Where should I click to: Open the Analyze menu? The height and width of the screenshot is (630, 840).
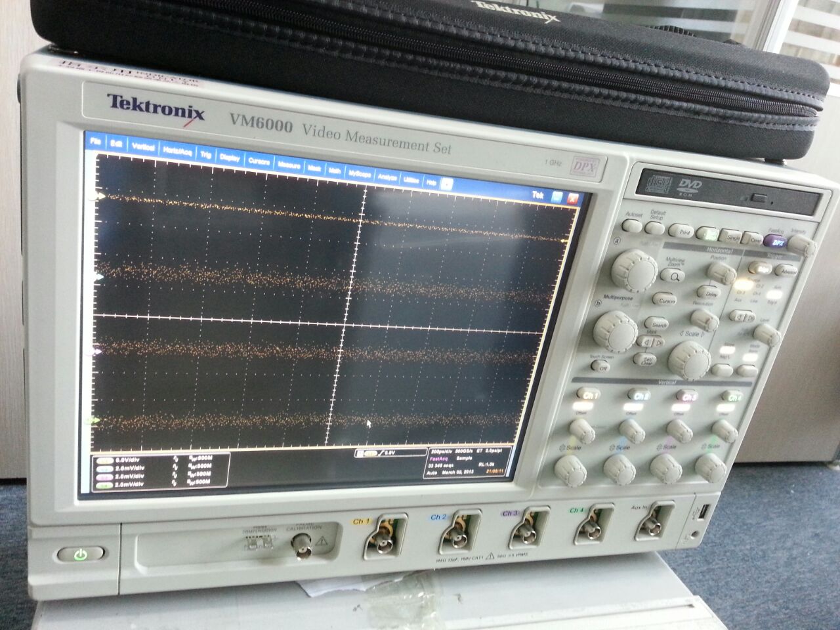pyautogui.click(x=388, y=177)
